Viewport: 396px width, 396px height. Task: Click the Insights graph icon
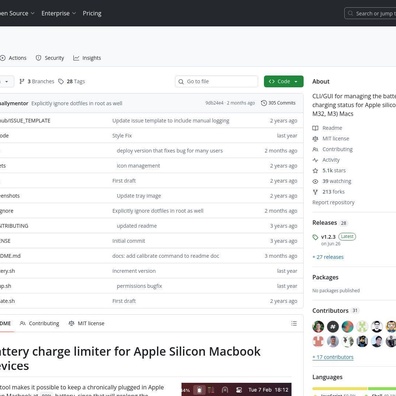click(76, 58)
